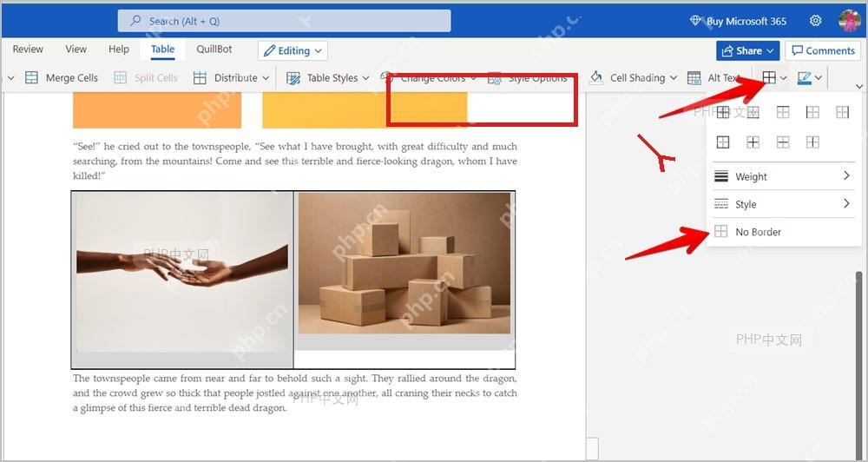Expand the Borders dropdown arrow
Image resolution: width=868 pixels, height=462 pixels.
pos(783,78)
